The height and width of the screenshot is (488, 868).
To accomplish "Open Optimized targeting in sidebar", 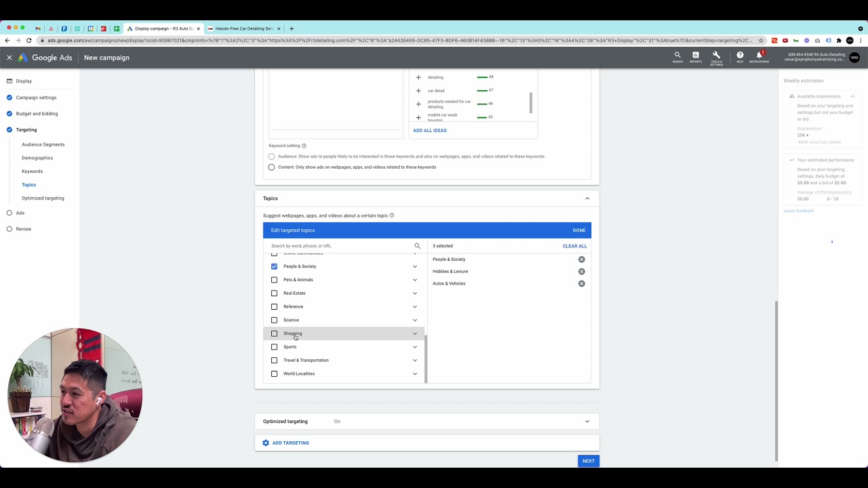I will (43, 198).
